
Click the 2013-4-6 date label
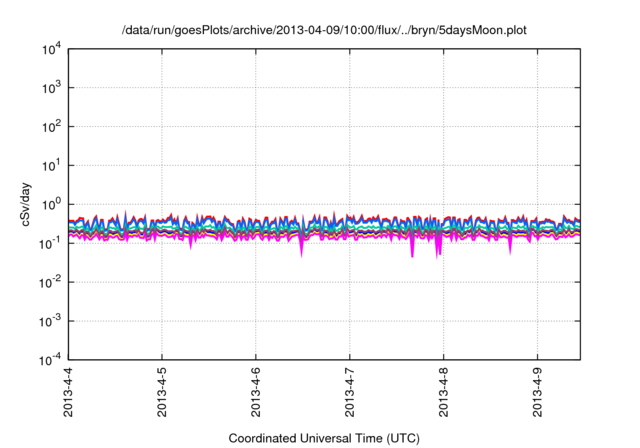tap(256, 392)
